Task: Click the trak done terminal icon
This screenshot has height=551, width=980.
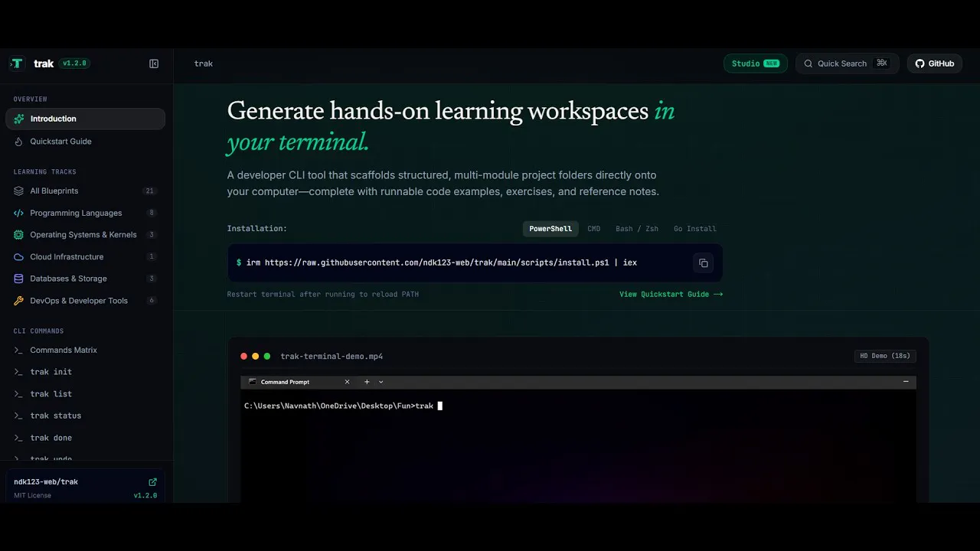Action: 19,438
